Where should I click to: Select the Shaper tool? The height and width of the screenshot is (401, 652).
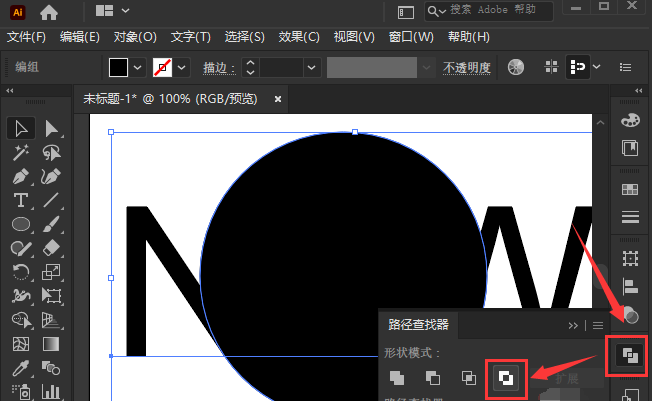(x=21, y=248)
